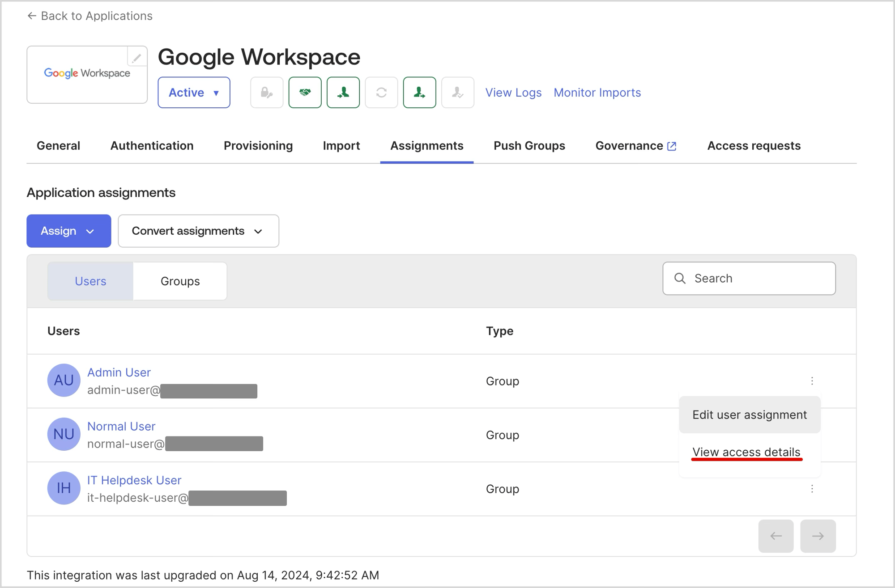
Task: Open the Provisioning tab
Action: (258, 146)
